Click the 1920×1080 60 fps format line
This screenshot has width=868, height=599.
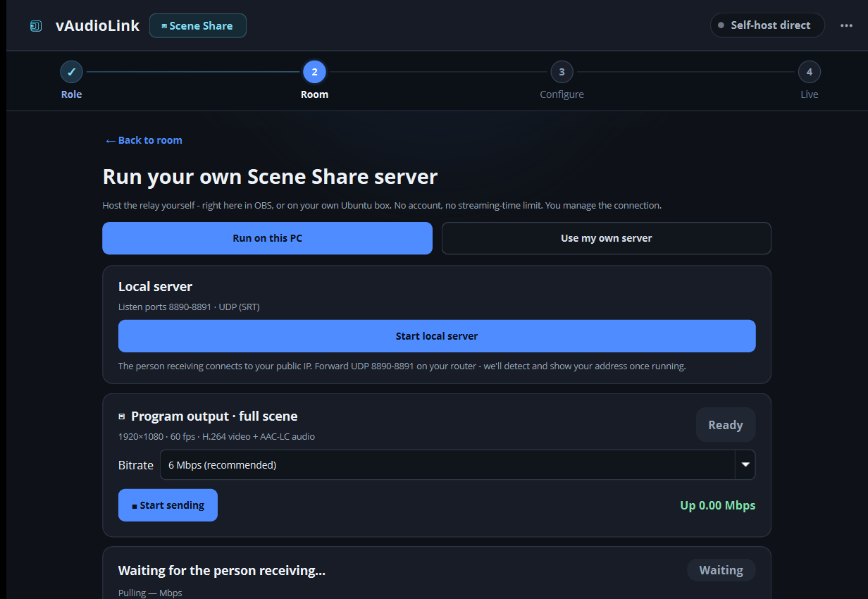216,436
